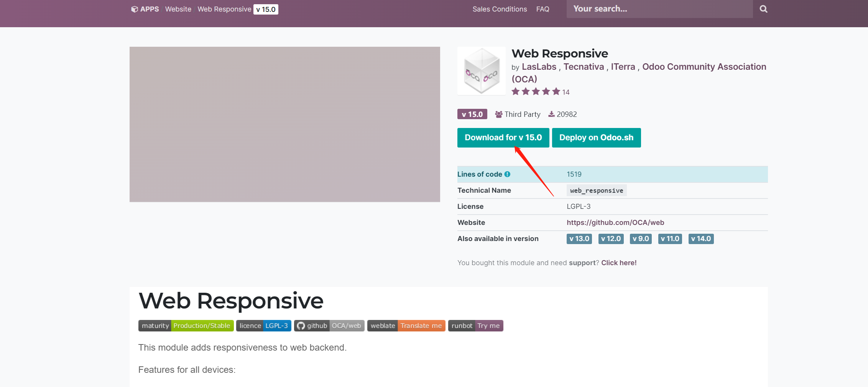
Task: Switch to version v 13.0
Action: click(579, 239)
